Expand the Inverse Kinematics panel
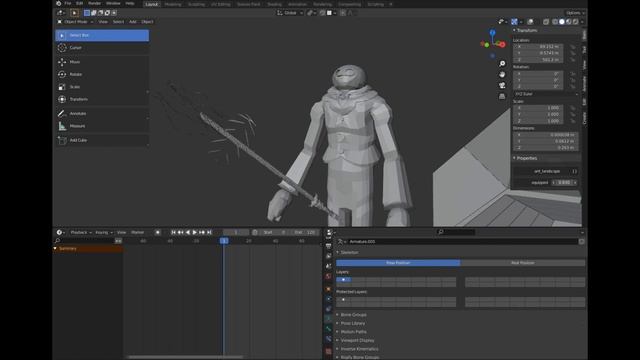This screenshot has width=640, height=360. [x=359, y=349]
